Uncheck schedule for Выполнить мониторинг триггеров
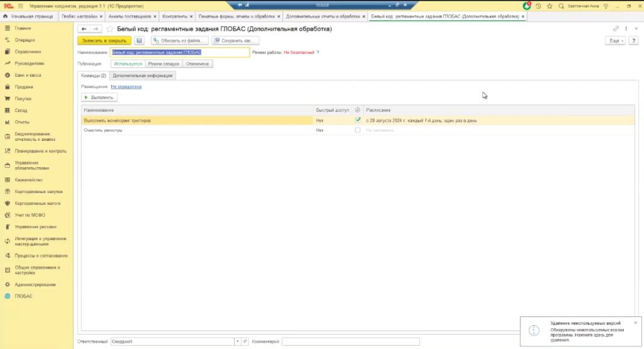 (358, 120)
